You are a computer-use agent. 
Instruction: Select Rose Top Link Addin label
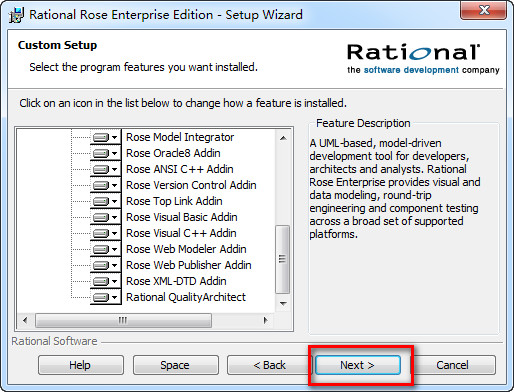[174, 201]
